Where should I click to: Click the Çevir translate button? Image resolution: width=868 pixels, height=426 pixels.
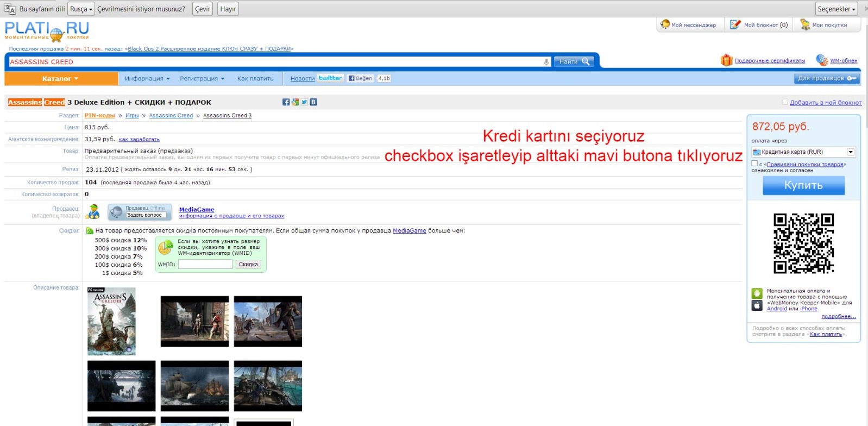(x=203, y=9)
